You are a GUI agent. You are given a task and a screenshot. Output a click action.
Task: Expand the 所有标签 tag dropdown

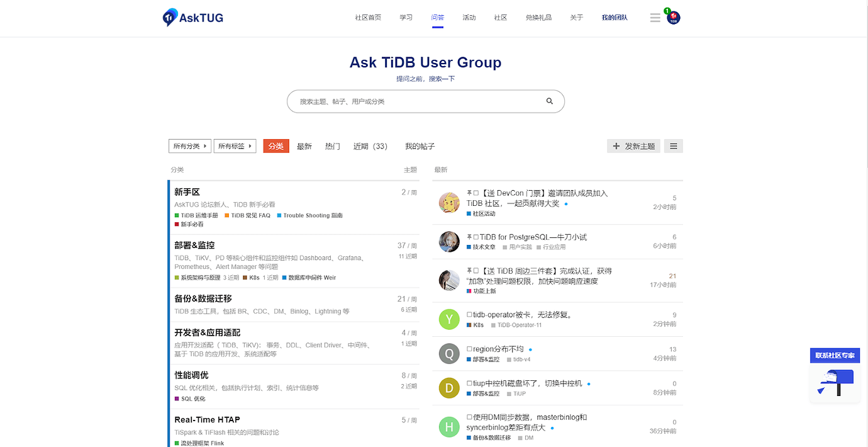coord(235,146)
